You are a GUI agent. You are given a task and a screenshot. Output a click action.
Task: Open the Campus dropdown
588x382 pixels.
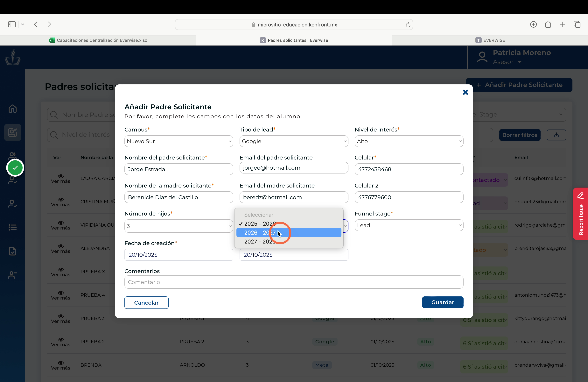[179, 141]
